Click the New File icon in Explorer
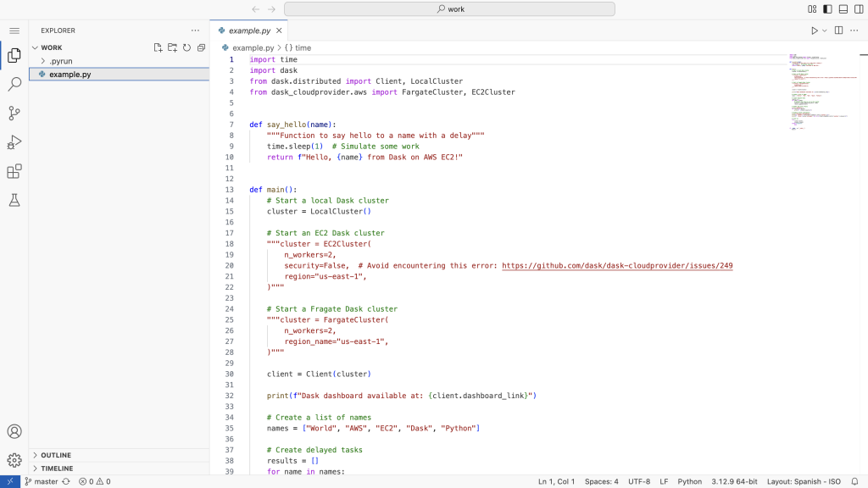The height and width of the screenshot is (488, 868). pos(158,47)
